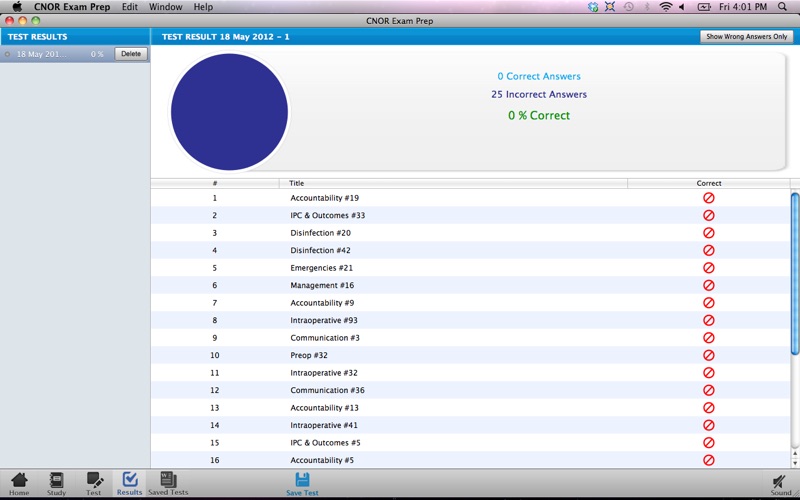Select row Accountability #5
The image size is (800, 500).
click(470, 460)
